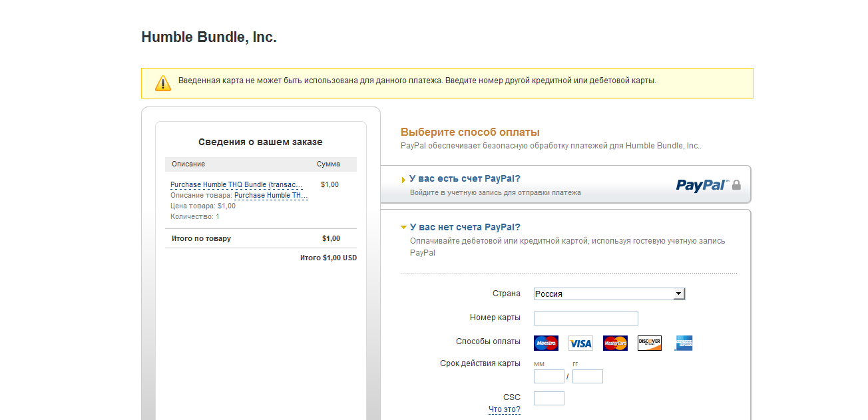Expand the 'У вас есть счет PayPal?' section
The height and width of the screenshot is (420, 868).
click(465, 178)
